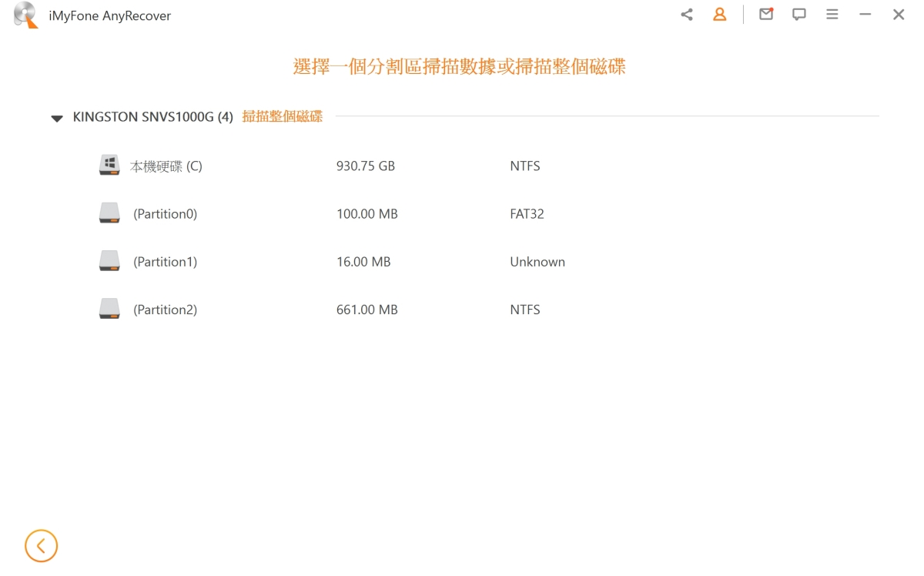Select the (Partition2) entry label

[165, 310]
